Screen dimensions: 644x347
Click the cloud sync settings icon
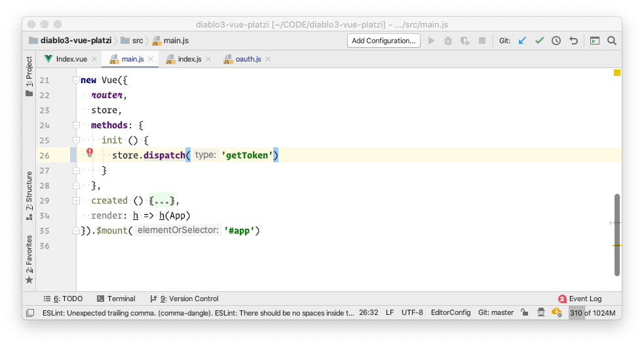click(557, 312)
